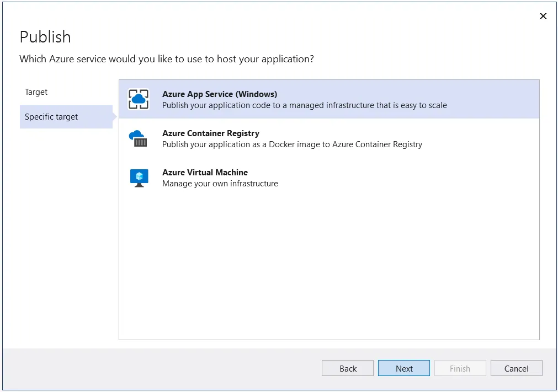The height and width of the screenshot is (392, 558).
Task: Click the Azure App Service cloud icon
Action: coord(138,98)
